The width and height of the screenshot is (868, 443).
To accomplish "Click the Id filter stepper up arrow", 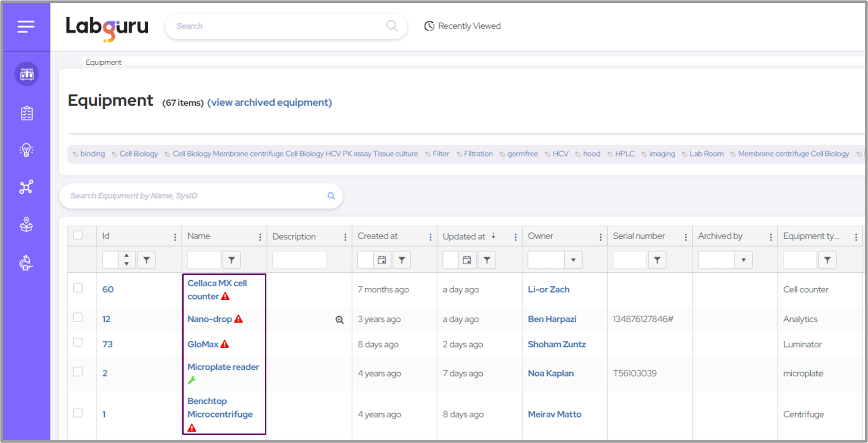I will [126, 256].
